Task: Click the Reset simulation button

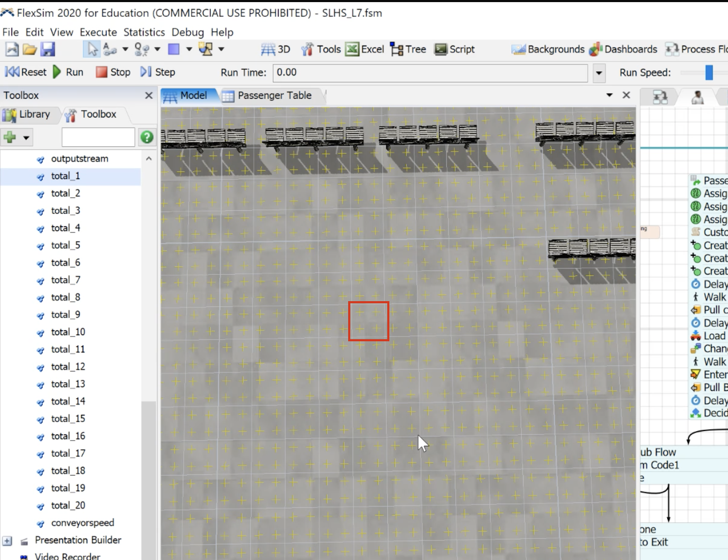Action: [x=25, y=72]
